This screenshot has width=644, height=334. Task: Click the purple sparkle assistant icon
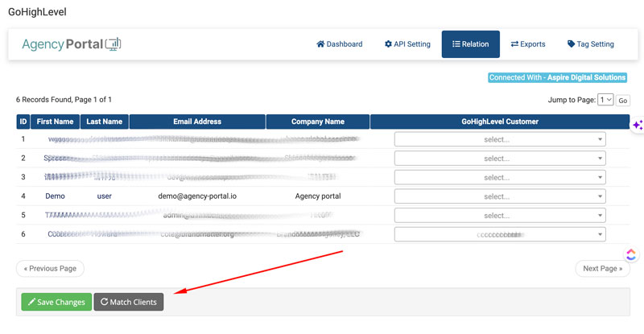[x=638, y=125]
